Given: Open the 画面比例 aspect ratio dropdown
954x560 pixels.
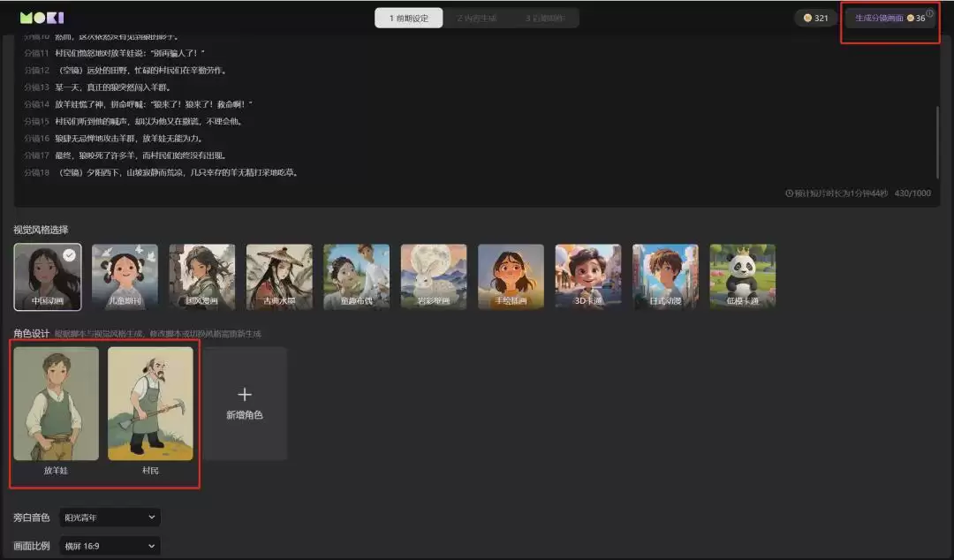Looking at the screenshot, I should coord(109,545).
